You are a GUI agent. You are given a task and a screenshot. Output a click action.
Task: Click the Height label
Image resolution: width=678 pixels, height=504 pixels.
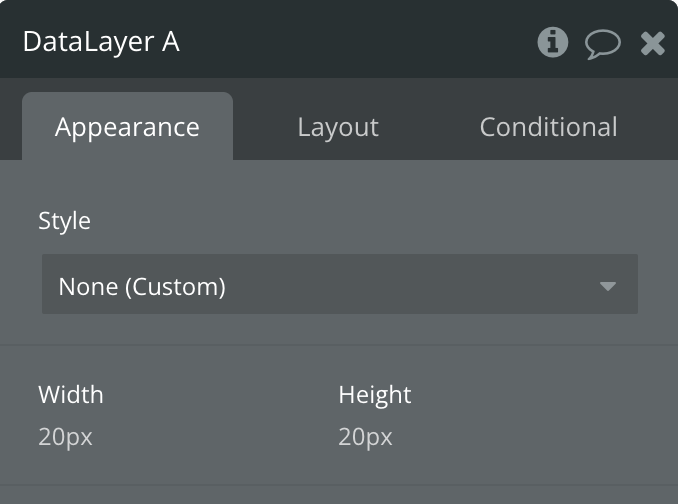click(x=375, y=394)
